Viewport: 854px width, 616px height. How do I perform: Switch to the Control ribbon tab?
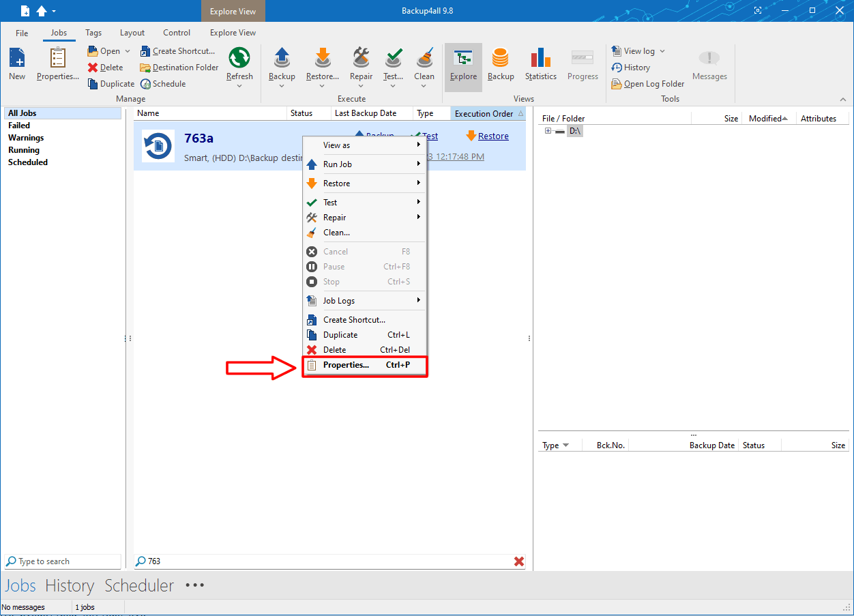(176, 32)
